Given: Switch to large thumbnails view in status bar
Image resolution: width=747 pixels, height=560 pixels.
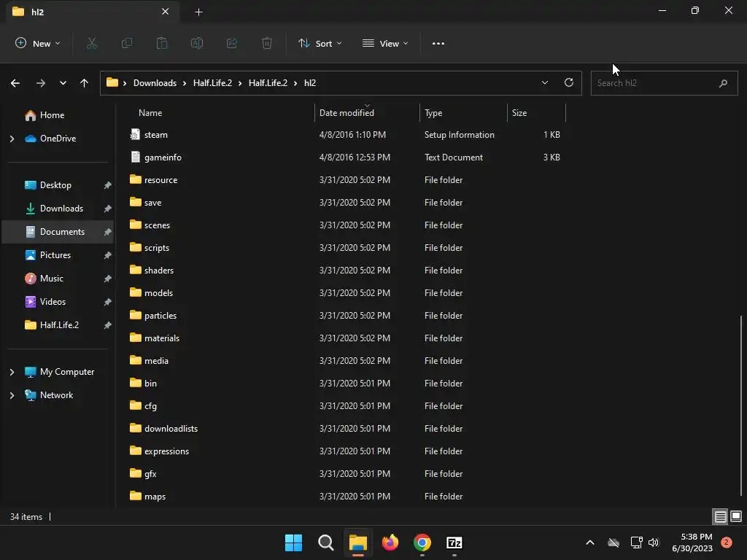Looking at the screenshot, I should tap(736, 516).
